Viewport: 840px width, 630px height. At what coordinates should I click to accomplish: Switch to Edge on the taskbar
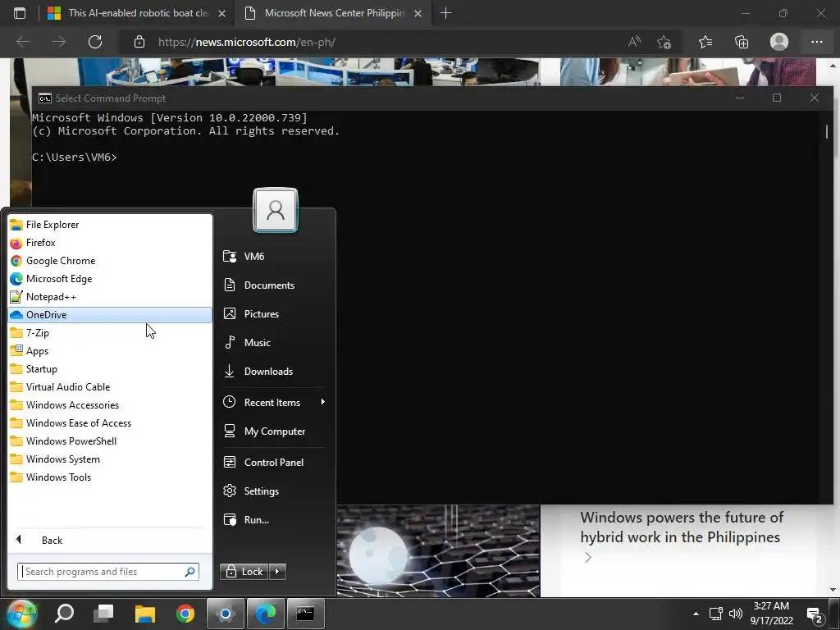click(265, 614)
